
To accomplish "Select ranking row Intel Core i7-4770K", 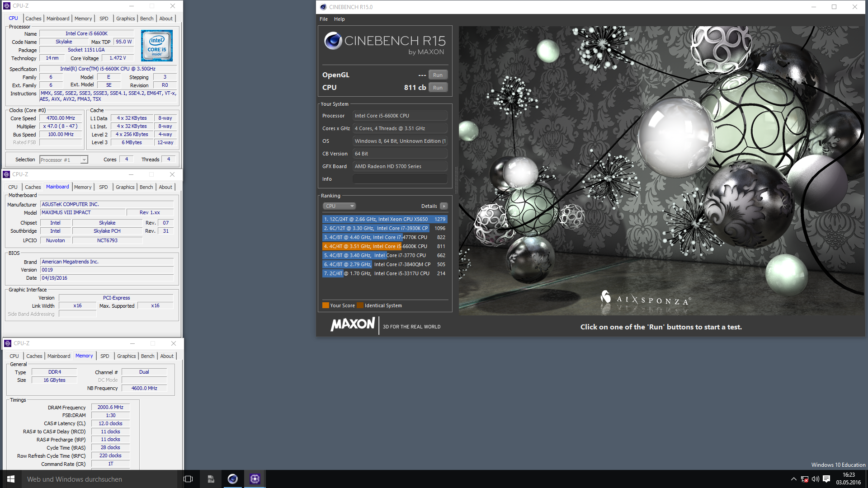I will click(x=385, y=237).
